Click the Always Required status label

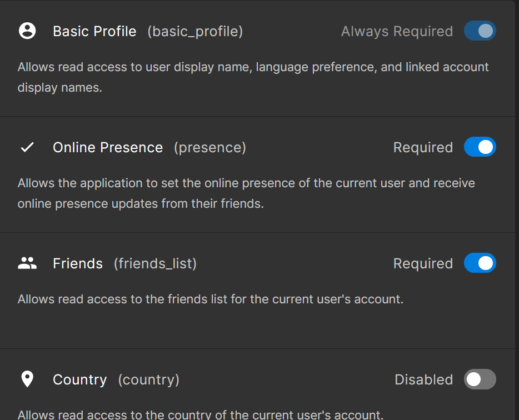397,31
